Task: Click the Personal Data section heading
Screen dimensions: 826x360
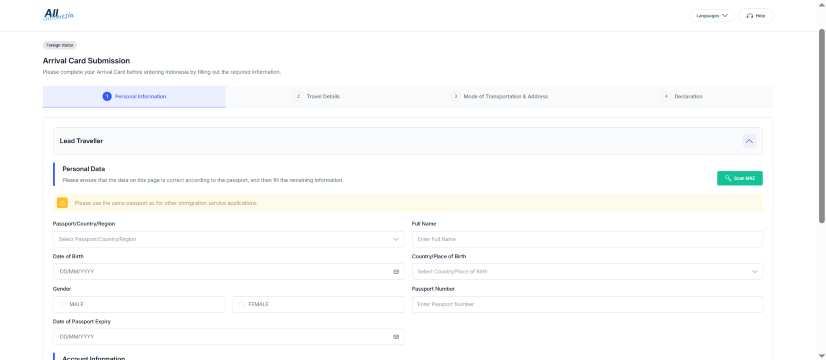Action: coord(84,169)
